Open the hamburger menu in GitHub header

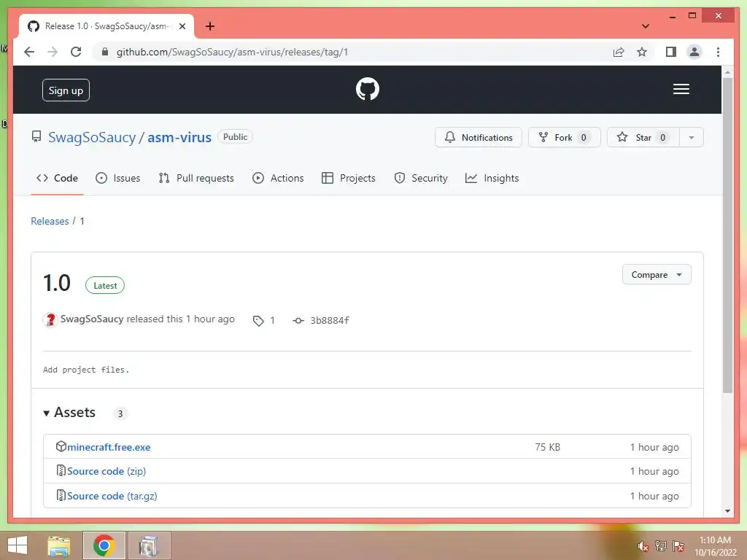[x=681, y=89]
